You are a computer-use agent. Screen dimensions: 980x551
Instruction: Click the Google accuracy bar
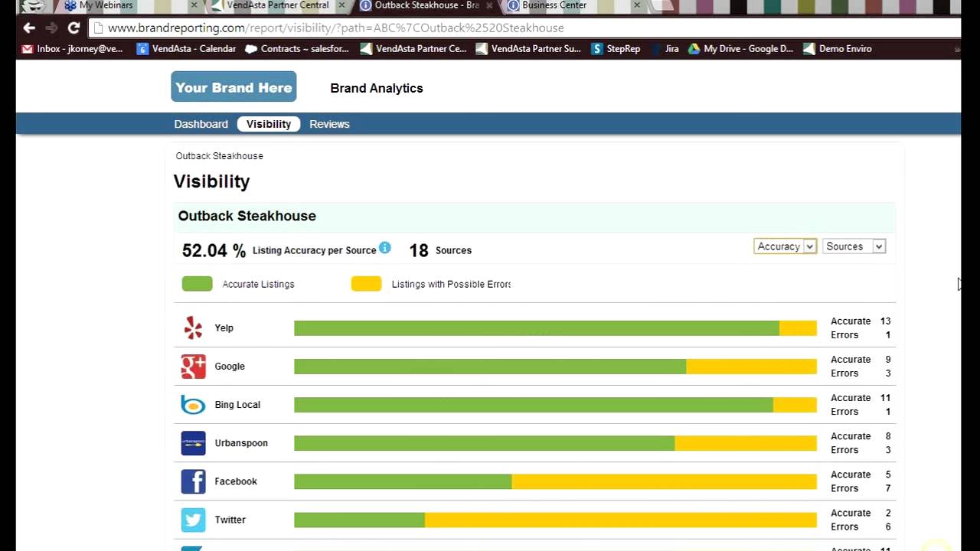click(x=555, y=367)
